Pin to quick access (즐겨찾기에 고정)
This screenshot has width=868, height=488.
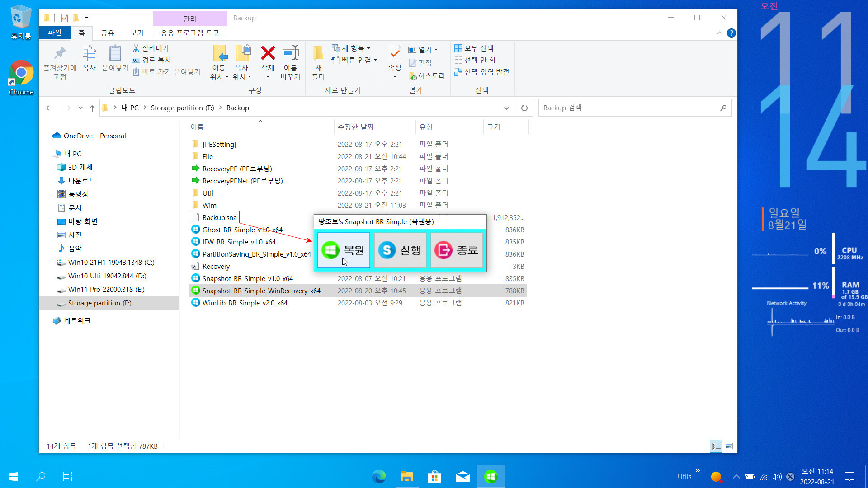coord(60,63)
